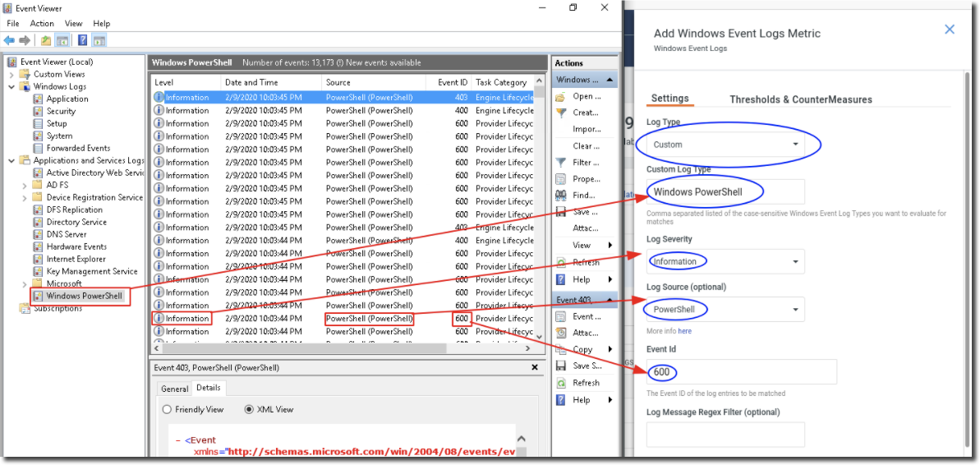The height and width of the screenshot is (465, 980).
Task: Expand the AD FS tree node
Action: pos(25,185)
